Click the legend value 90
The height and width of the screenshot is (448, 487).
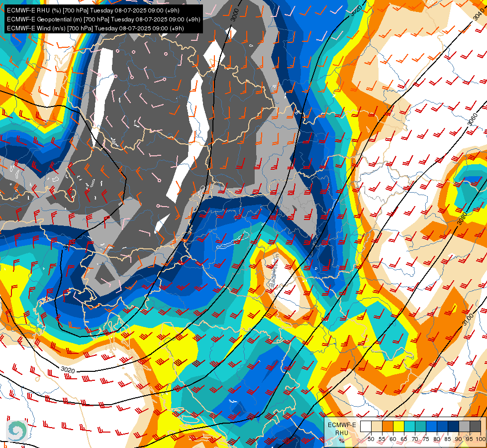(x=459, y=439)
